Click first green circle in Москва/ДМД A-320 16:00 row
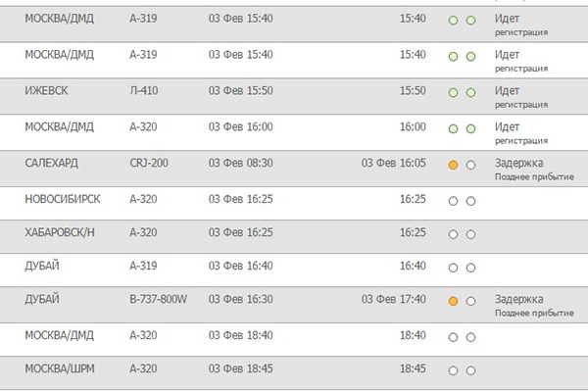Viewport: 588px width, 392px height. [x=453, y=129]
